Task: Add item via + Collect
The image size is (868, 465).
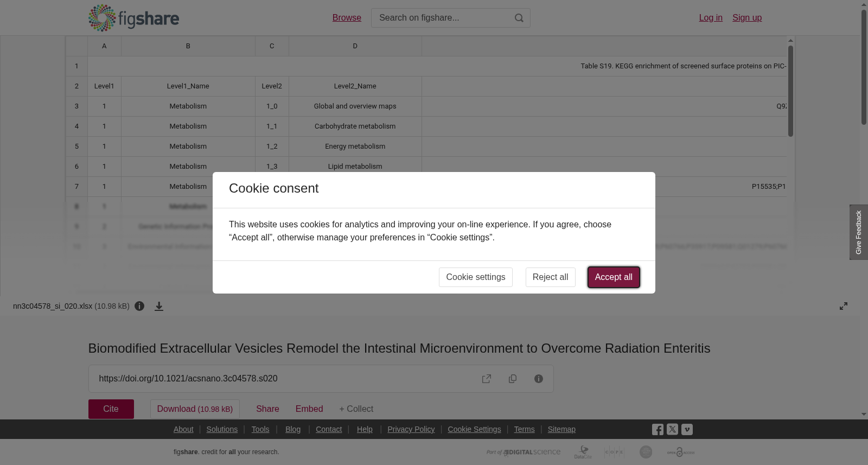Action: (x=356, y=409)
